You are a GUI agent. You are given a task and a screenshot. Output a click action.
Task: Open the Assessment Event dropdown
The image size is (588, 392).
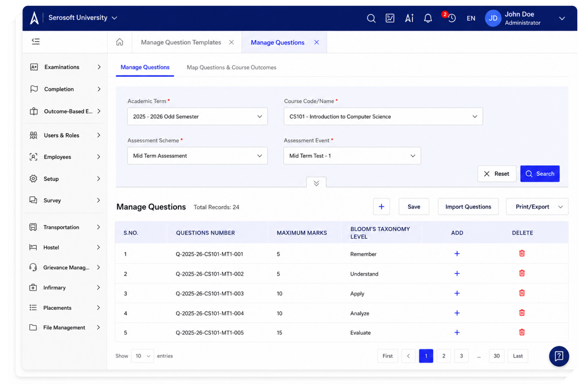pos(352,156)
